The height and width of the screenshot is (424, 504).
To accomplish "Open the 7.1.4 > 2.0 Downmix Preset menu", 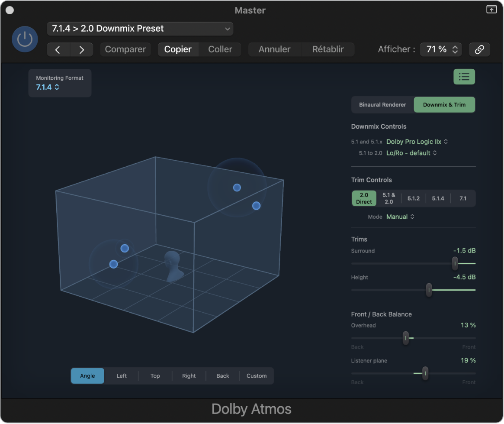I will click(140, 29).
